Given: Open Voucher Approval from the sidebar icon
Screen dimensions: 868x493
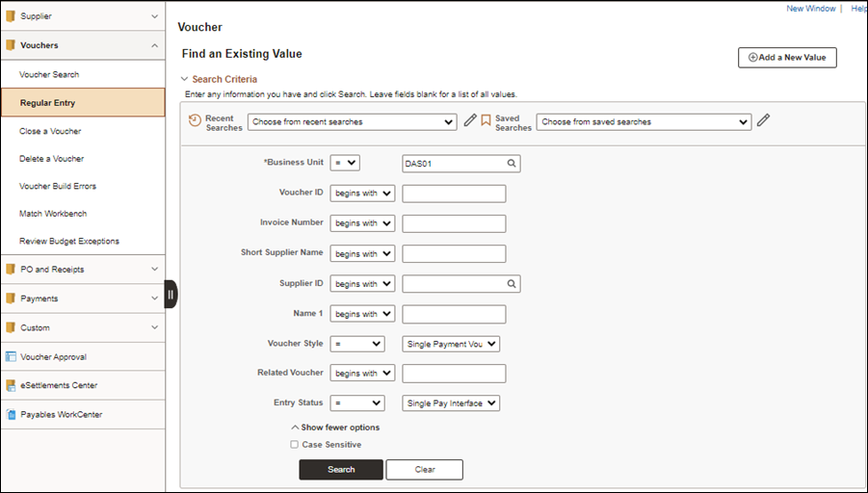Looking at the screenshot, I should 11,356.
